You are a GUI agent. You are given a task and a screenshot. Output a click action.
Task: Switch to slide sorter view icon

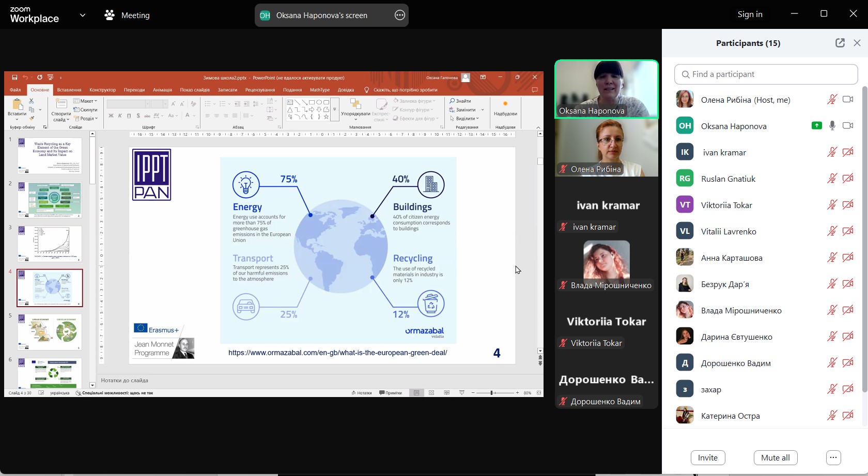(x=431, y=393)
